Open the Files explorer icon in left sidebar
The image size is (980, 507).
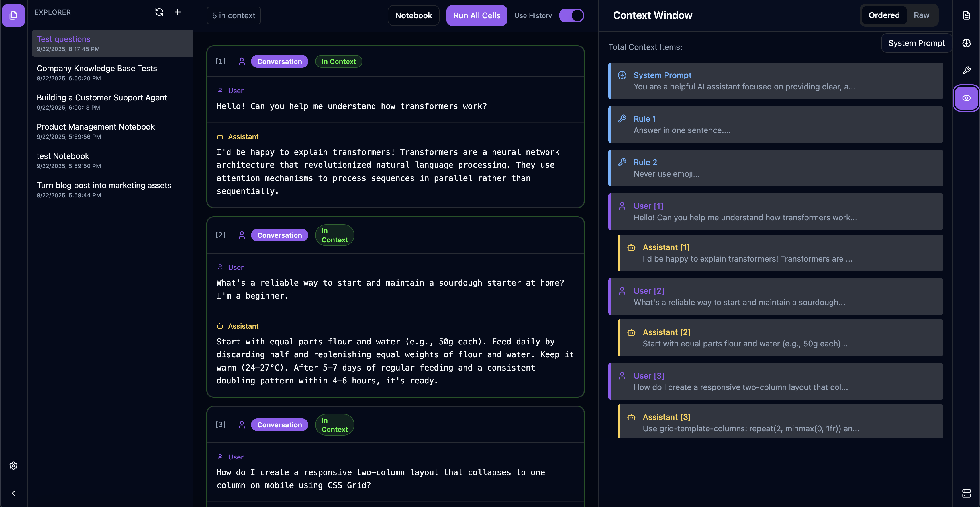tap(13, 15)
